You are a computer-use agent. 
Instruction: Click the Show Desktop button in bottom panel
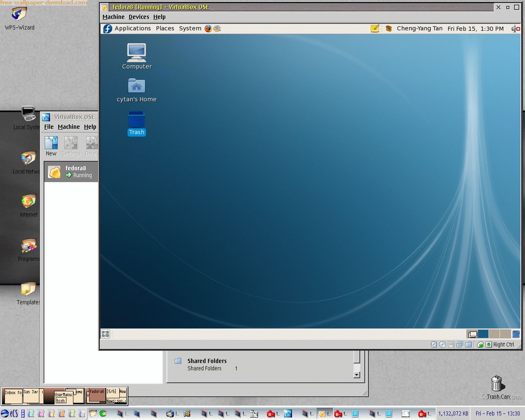pyautogui.click(x=105, y=334)
